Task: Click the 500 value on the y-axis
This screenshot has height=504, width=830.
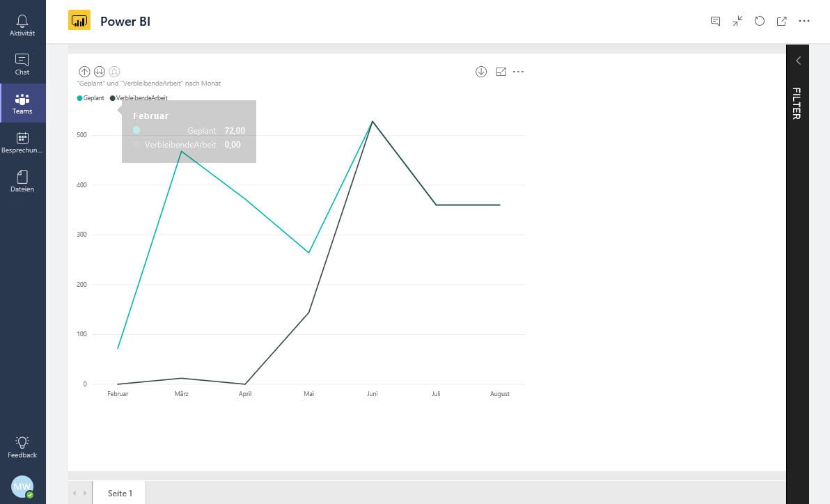Action: (x=81, y=135)
